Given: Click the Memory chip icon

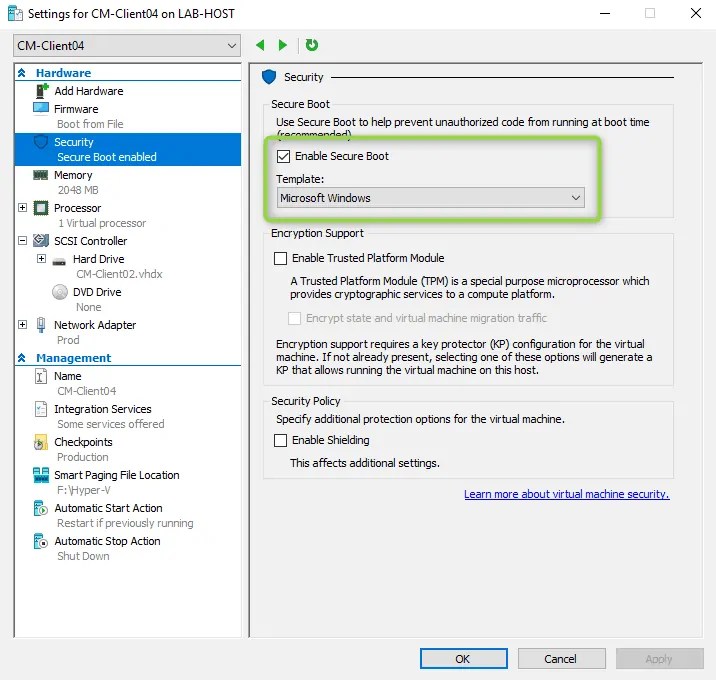Looking at the screenshot, I should (41, 175).
